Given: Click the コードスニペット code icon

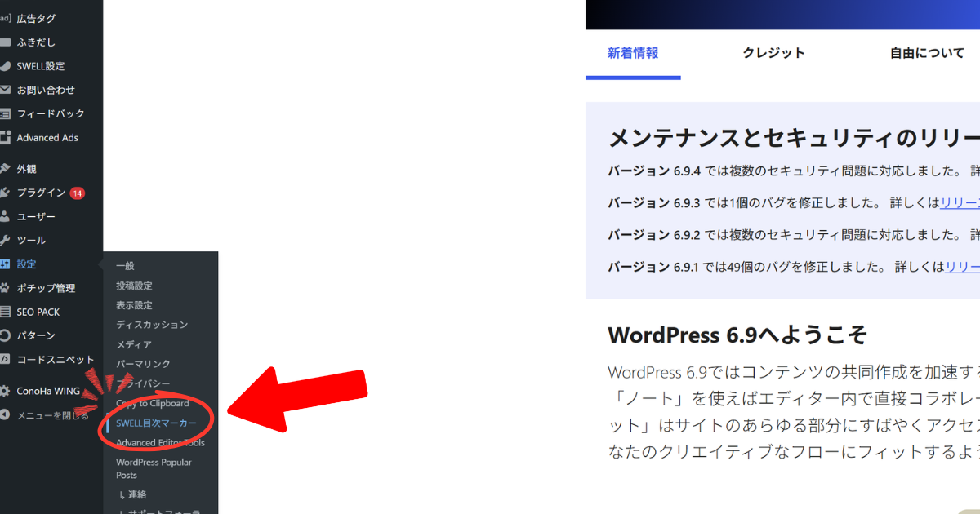Looking at the screenshot, I should [x=5, y=359].
